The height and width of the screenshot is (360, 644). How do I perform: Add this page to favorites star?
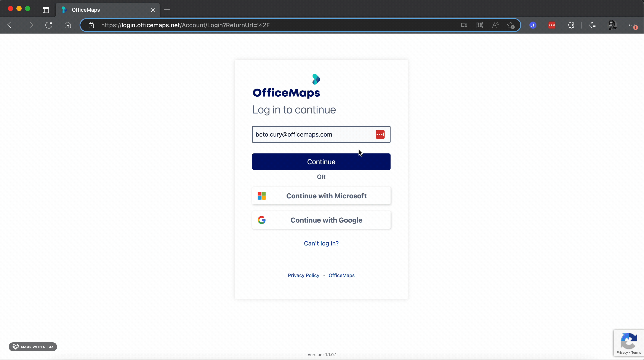pos(511,25)
